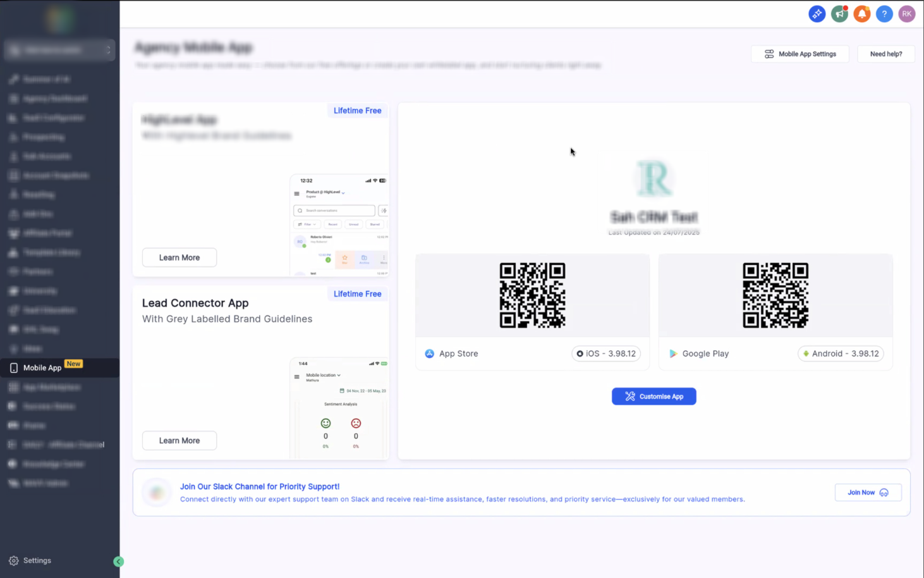
Task: Click the Lead Connector App heading
Action: [195, 303]
